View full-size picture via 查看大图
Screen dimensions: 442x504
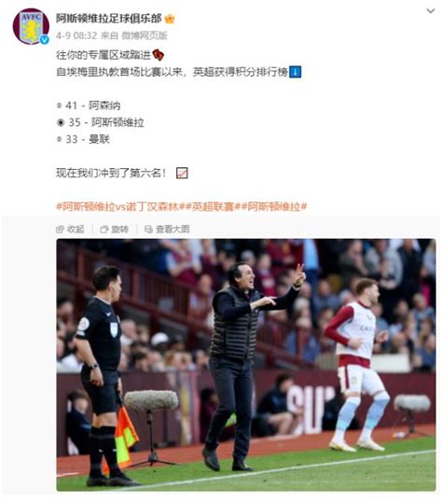tap(167, 229)
